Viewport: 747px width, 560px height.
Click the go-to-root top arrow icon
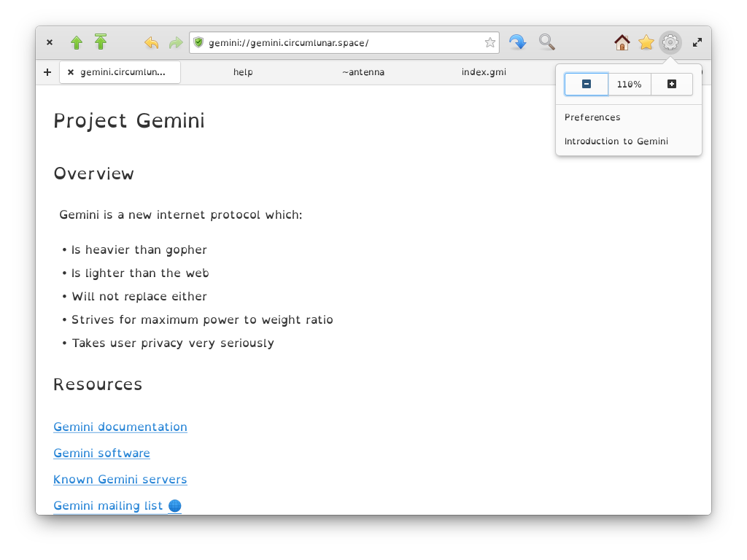pos(101,42)
